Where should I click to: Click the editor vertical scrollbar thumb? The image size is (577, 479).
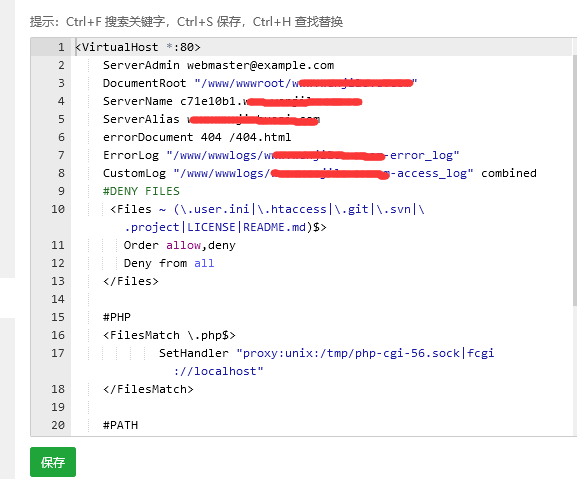574,180
